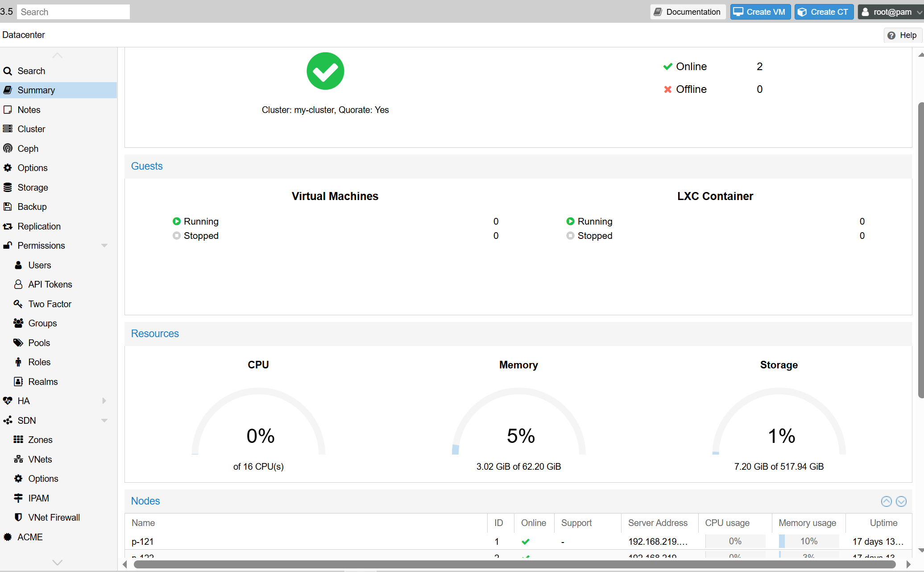
Task: Click the VNet Firewall shield icon
Action: tap(18, 518)
